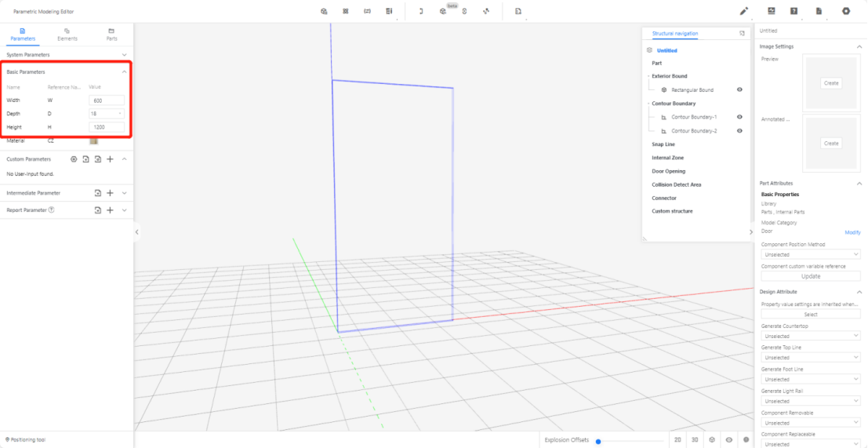Add a new Intermediate Parameter with plus icon
868x448 pixels.
click(x=111, y=193)
